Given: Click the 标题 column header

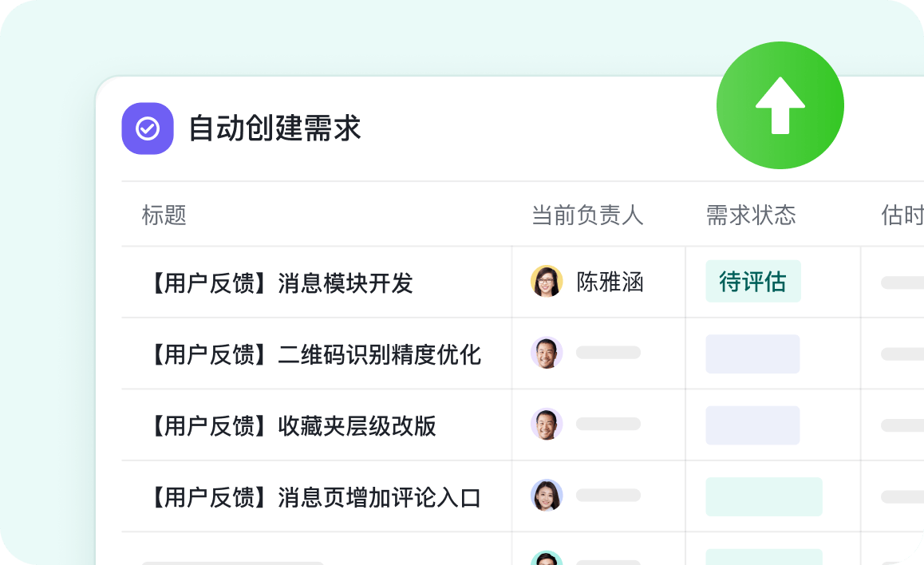Looking at the screenshot, I should pyautogui.click(x=164, y=215).
